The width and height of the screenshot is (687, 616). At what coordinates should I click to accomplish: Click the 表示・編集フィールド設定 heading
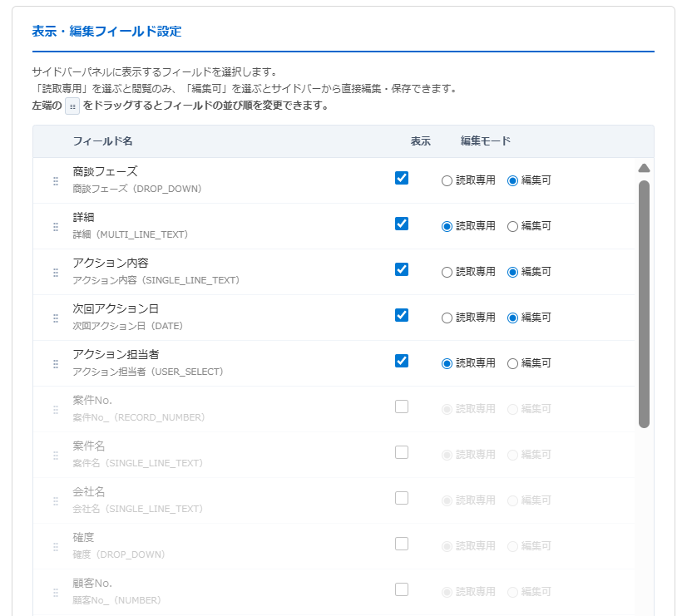tap(107, 32)
